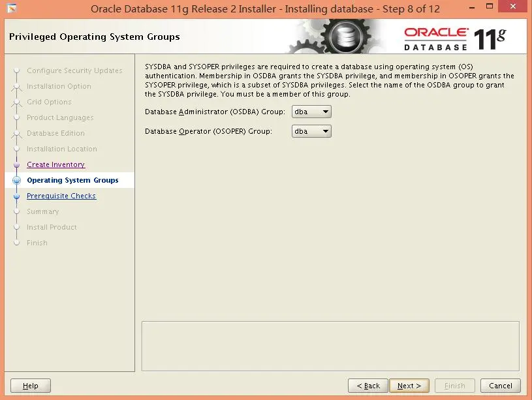Click the SYSDBA and SYSOPER description paragraph

coord(330,80)
